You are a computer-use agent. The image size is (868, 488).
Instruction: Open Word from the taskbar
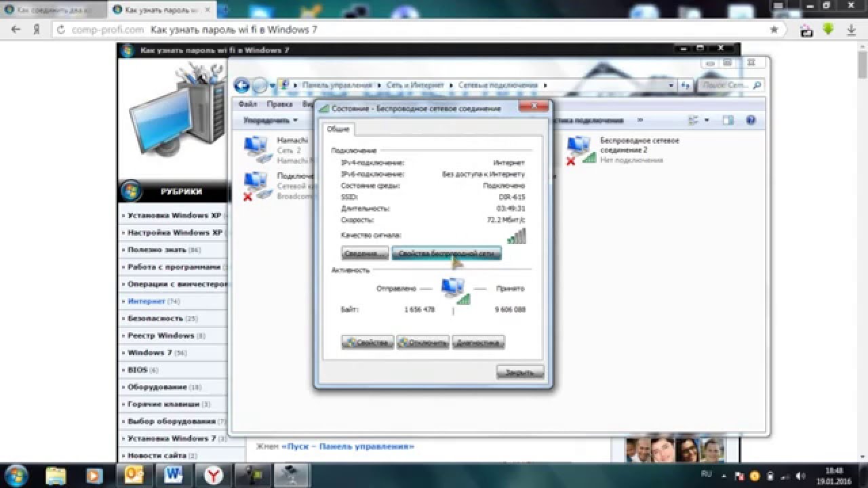174,474
